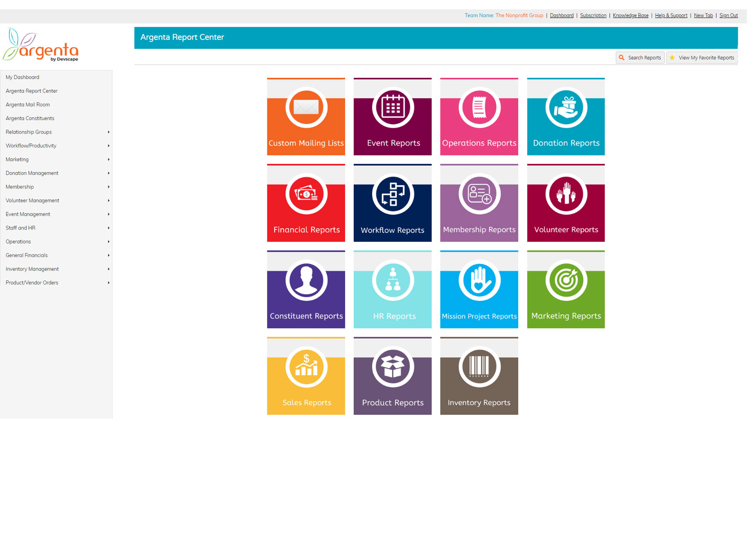
Task: Click the View My Favorite Reports label
Action: [706, 58]
